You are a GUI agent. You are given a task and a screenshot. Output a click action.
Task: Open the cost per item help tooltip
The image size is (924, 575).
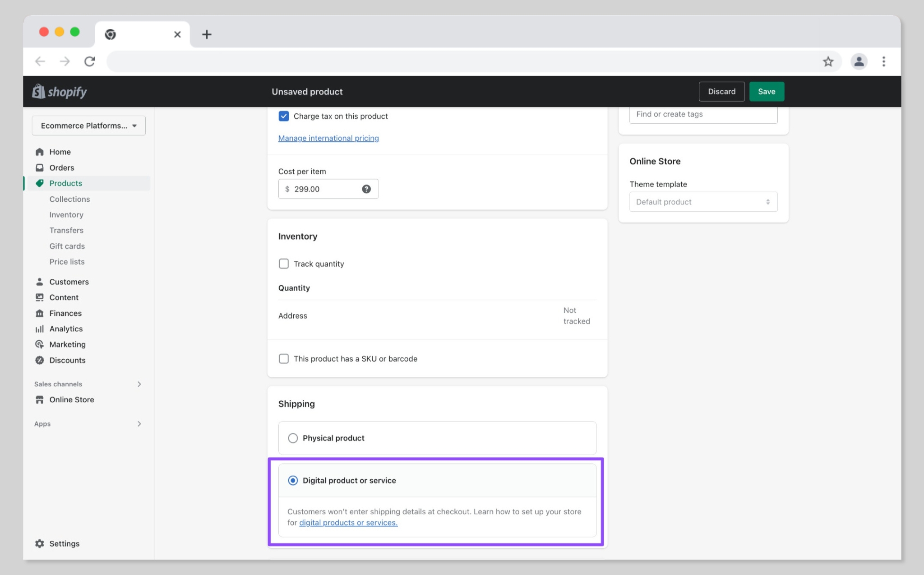pyautogui.click(x=366, y=189)
